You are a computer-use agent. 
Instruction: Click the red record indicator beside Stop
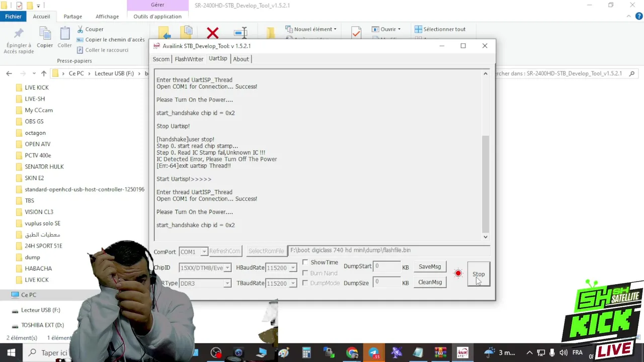(x=458, y=274)
